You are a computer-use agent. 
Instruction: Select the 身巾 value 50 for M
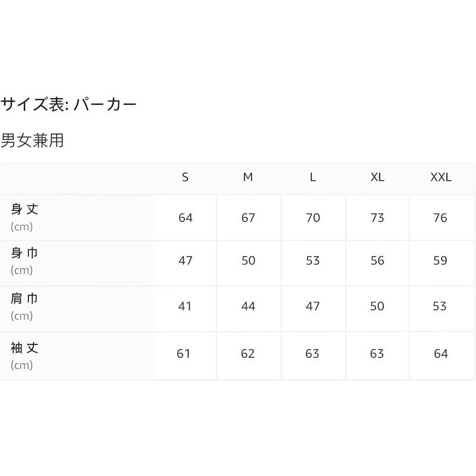(x=248, y=261)
